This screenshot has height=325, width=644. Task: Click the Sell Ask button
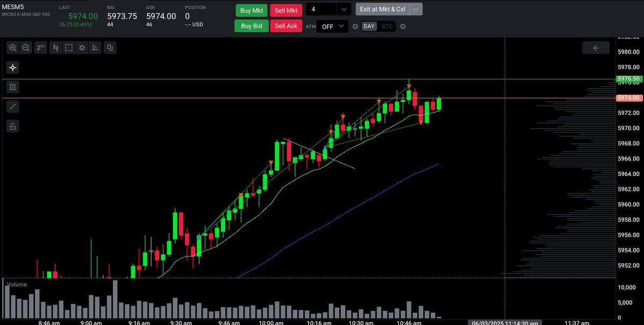point(286,26)
